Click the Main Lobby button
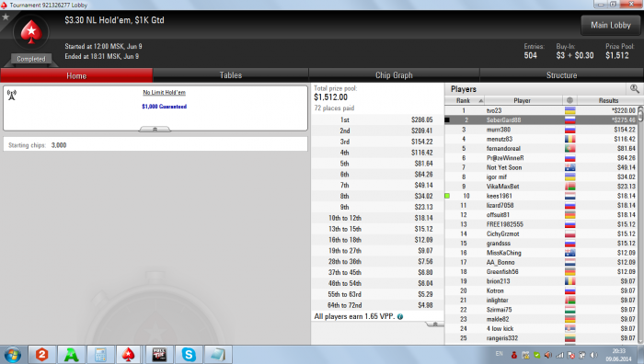 point(611,26)
